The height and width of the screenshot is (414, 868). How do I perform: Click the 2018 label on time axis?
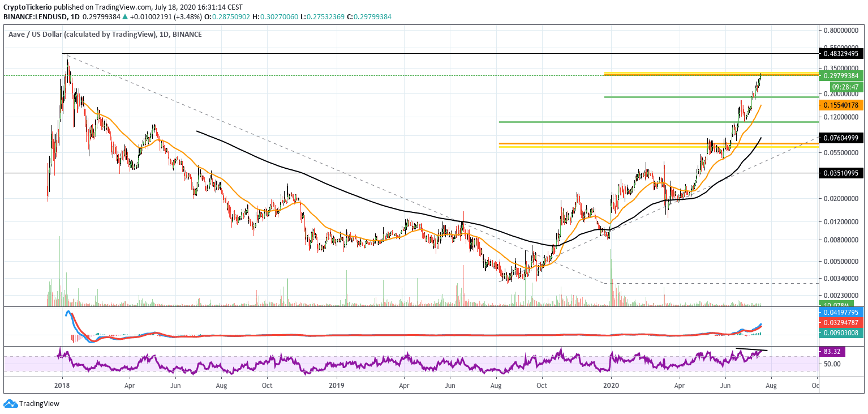coord(62,385)
